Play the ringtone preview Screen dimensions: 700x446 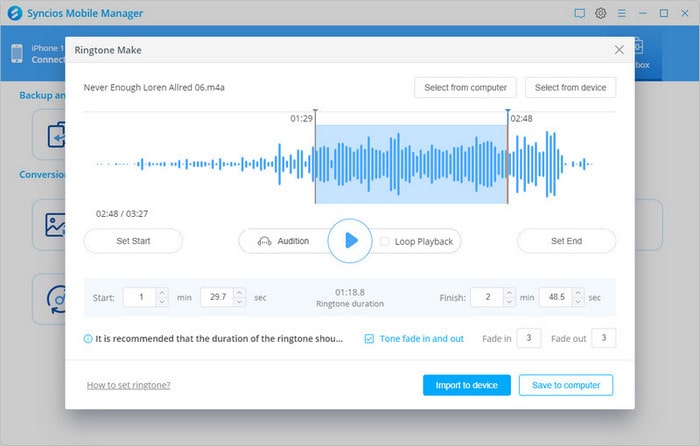coord(350,241)
